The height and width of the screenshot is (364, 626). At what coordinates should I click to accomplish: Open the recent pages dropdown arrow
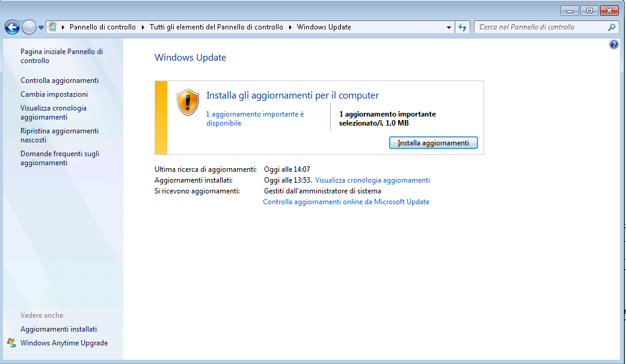(x=41, y=28)
